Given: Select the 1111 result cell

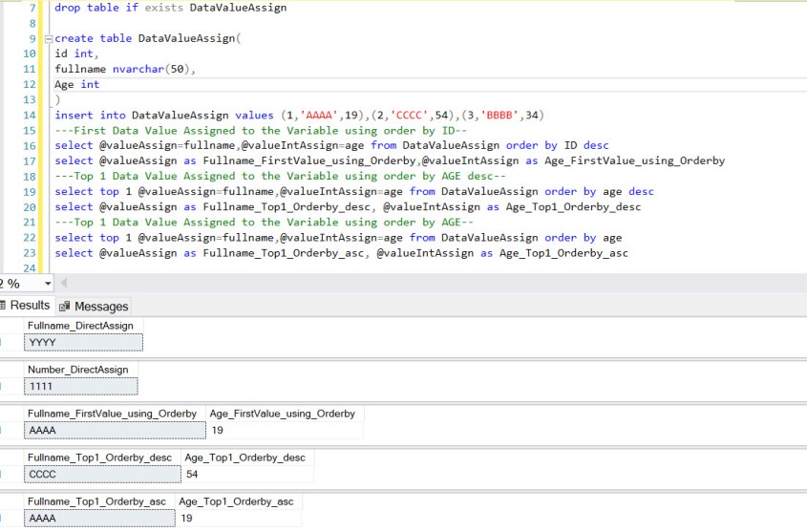Looking at the screenshot, I should [x=81, y=387].
